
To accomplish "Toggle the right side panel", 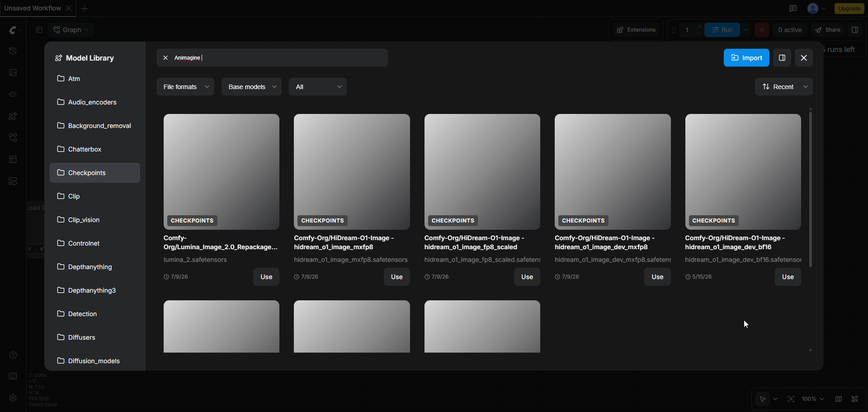I will (855, 30).
